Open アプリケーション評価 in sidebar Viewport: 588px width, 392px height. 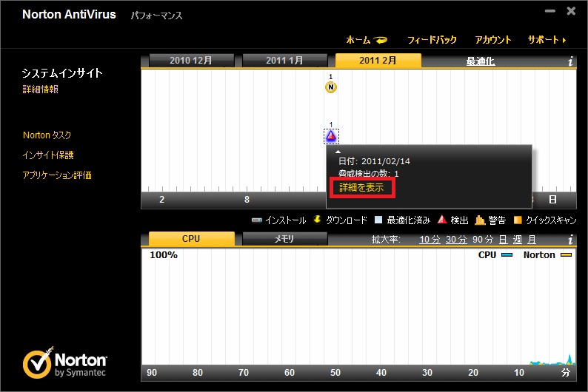57,175
